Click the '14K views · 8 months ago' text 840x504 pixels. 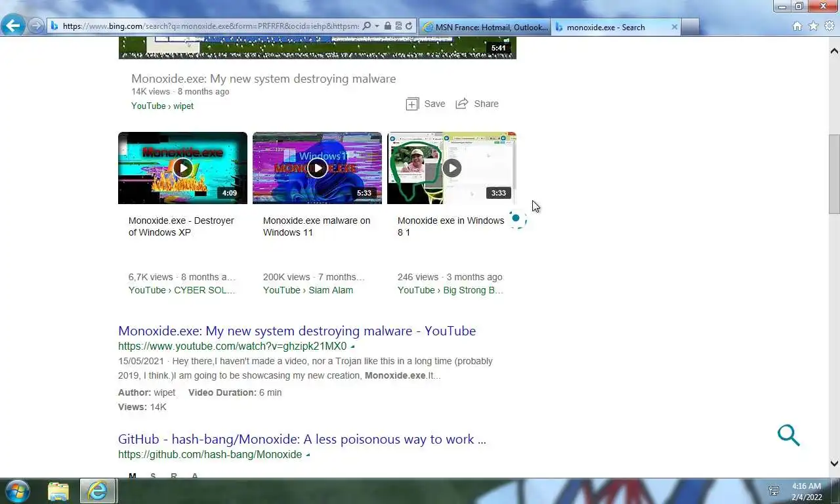180,92
